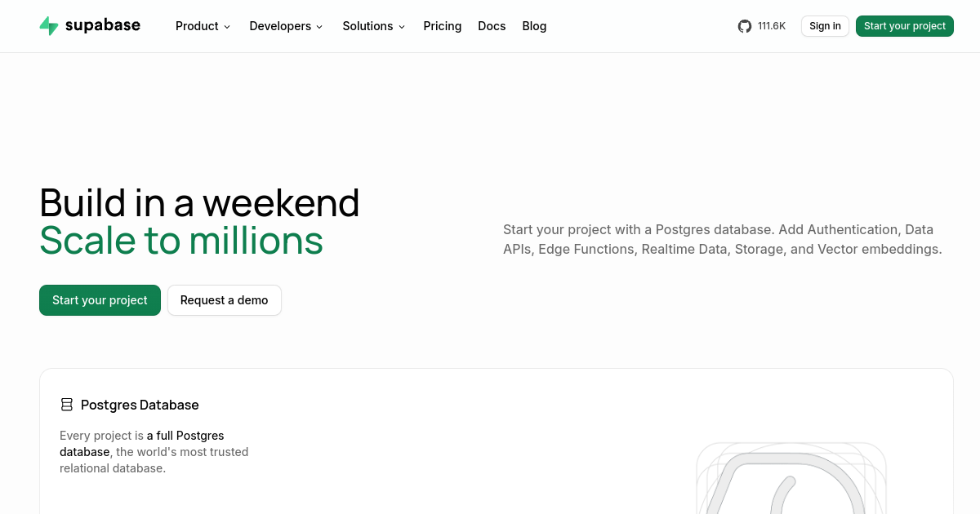Image resolution: width=980 pixels, height=514 pixels.
Task: Go to the Pricing page
Action: [x=443, y=26]
